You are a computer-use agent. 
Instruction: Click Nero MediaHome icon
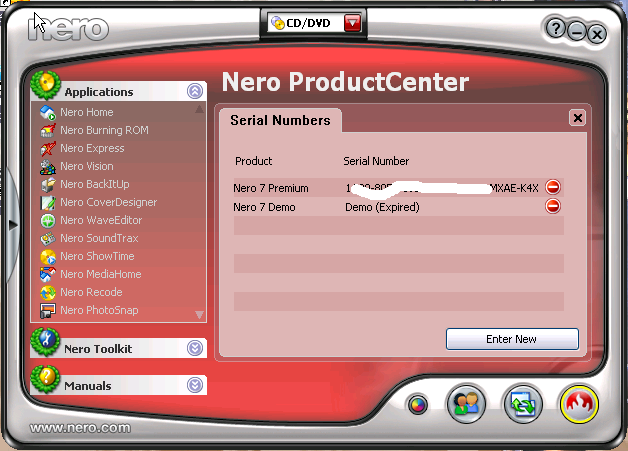coord(48,275)
